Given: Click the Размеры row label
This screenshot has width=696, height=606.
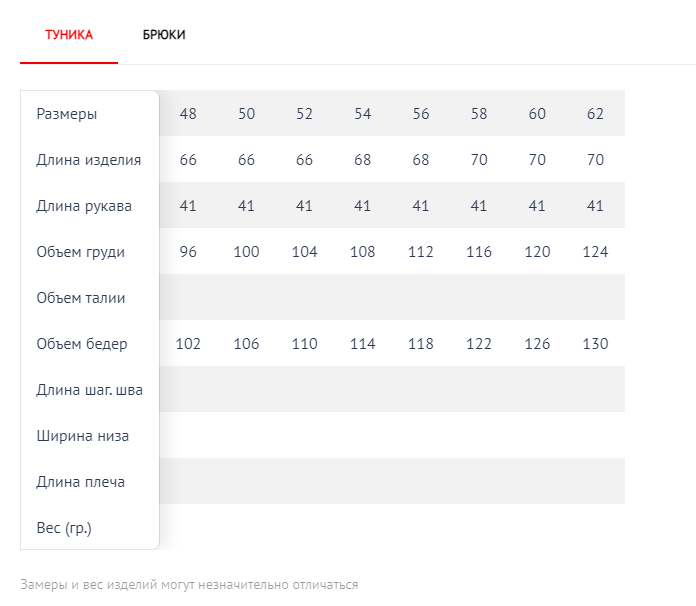Looking at the screenshot, I should click(67, 114).
